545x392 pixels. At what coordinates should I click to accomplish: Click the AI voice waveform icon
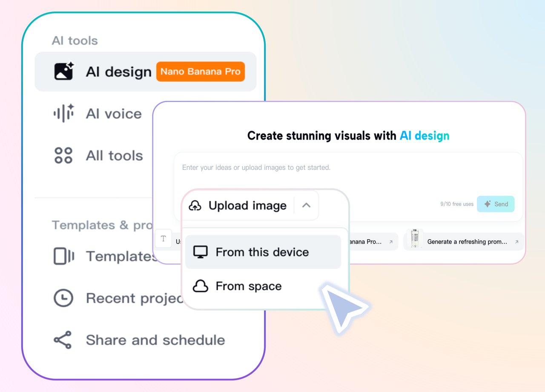pos(64,114)
